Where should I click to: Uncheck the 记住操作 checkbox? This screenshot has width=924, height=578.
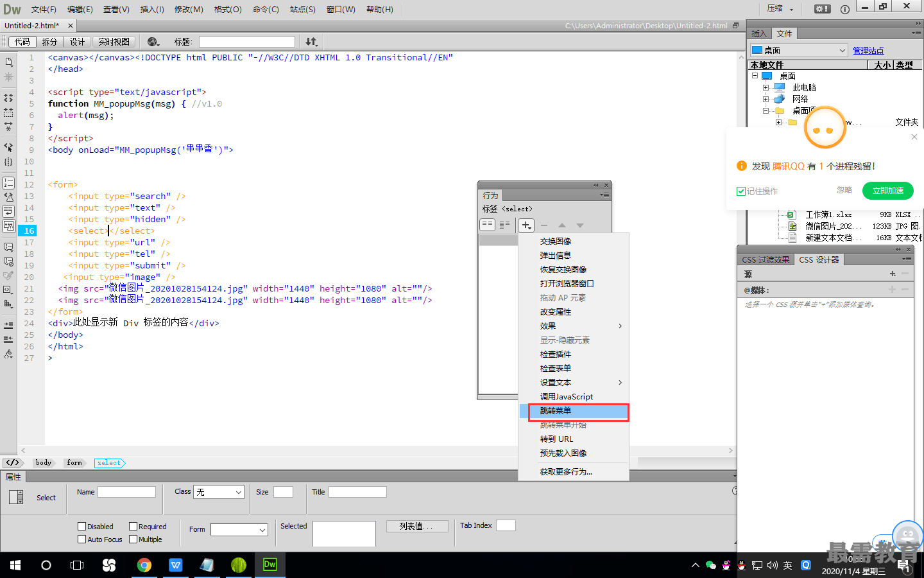[x=741, y=191]
